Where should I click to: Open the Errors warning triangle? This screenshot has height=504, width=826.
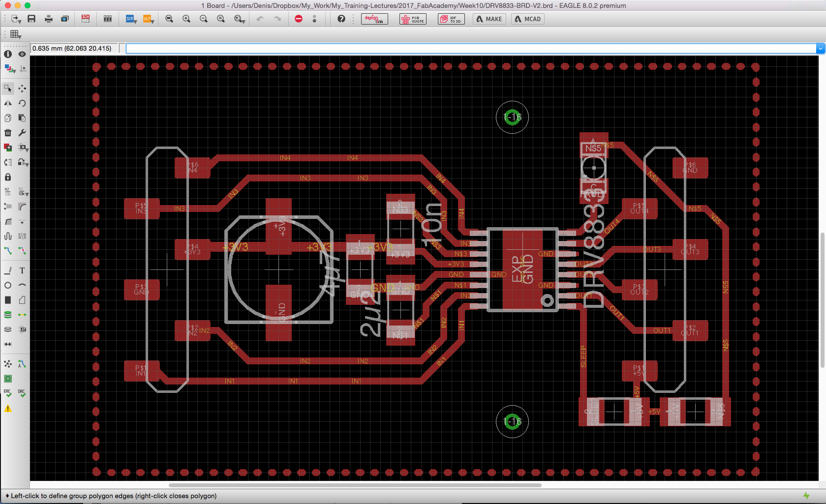(x=8, y=408)
